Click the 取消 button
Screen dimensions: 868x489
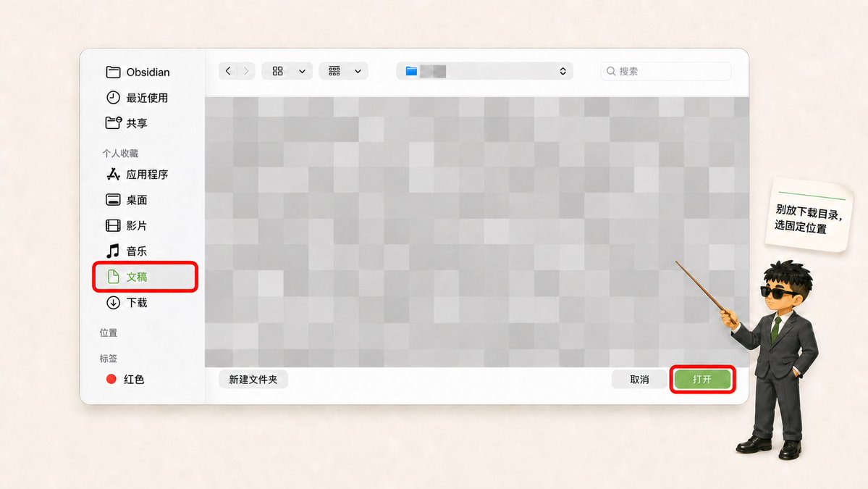639,380
